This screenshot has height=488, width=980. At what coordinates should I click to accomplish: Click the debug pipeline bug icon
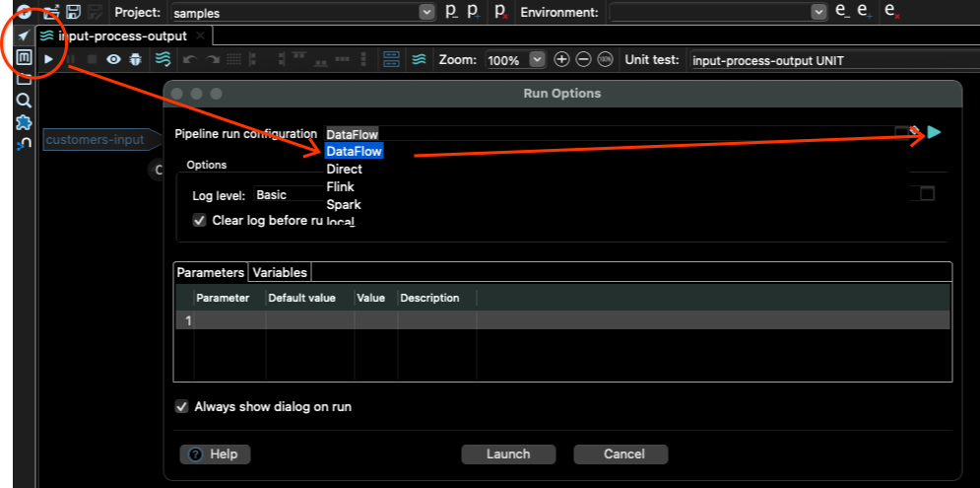(x=136, y=59)
